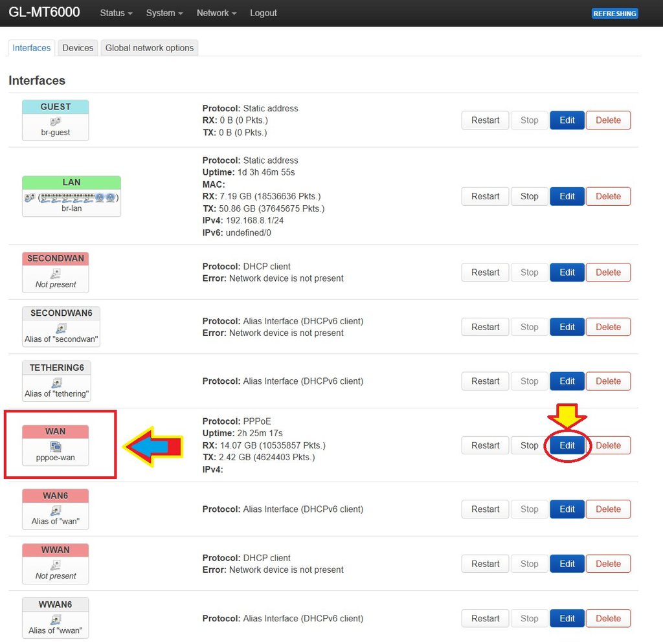Open the Network dropdown menu
Image resolution: width=663 pixels, height=644 pixels.
tap(216, 13)
